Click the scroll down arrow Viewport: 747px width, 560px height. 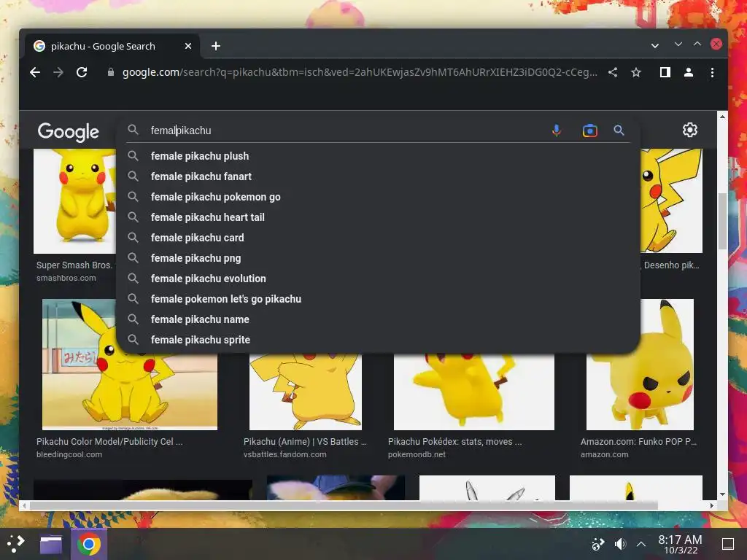[x=722, y=495]
